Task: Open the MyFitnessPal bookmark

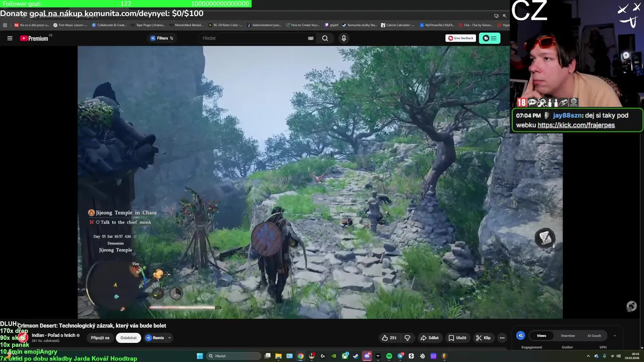Action: pos(437,25)
